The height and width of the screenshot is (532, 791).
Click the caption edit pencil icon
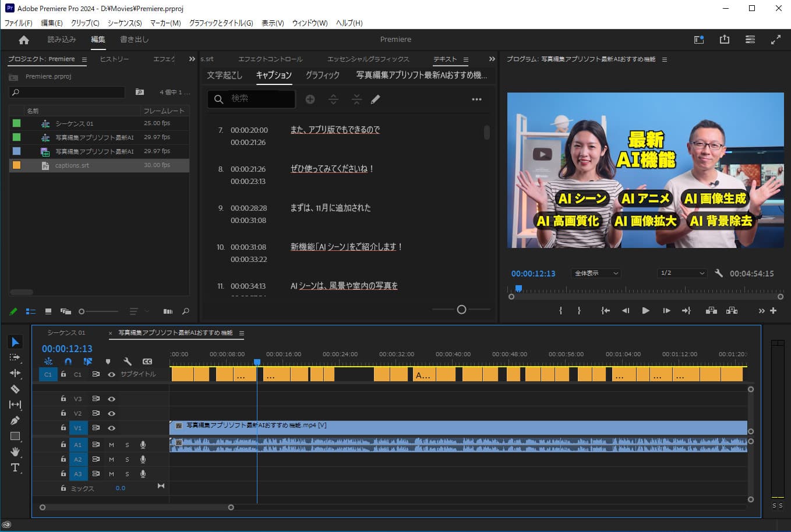376,100
